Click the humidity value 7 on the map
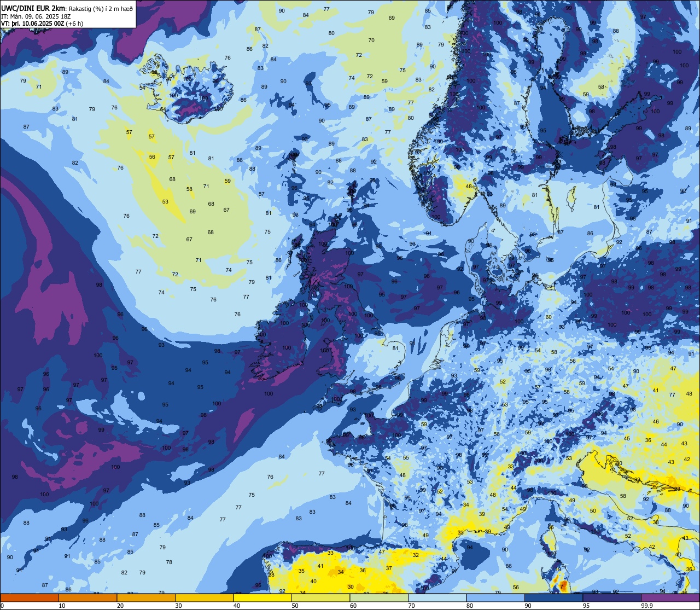The width and height of the screenshot is (700, 610). [562, 586]
